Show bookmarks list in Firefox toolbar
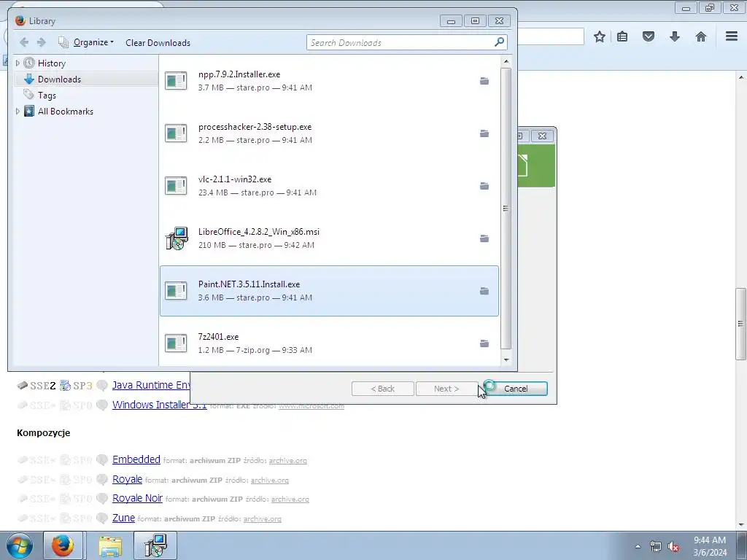The height and width of the screenshot is (560, 747). pyautogui.click(x=622, y=36)
